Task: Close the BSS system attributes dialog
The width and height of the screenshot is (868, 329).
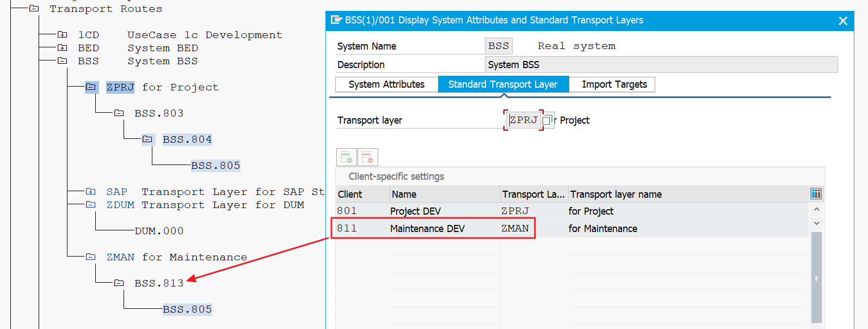Action: pos(842,21)
